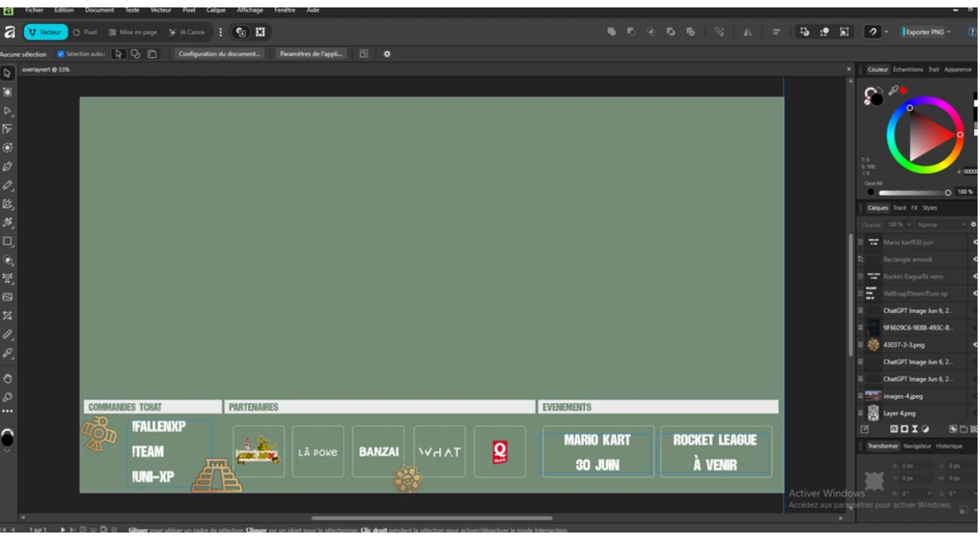Select the Zoom magnifier tool
The width and height of the screenshot is (980, 554).
pos(7,397)
